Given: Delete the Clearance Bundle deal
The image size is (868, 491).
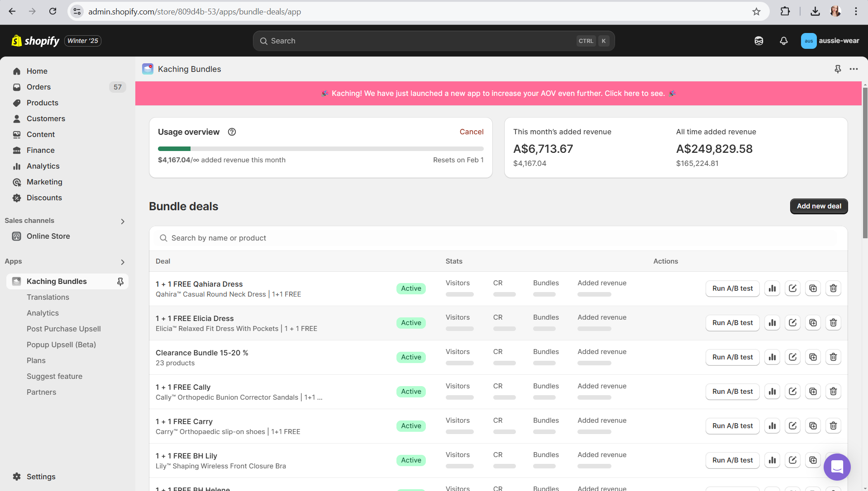Looking at the screenshot, I should (x=833, y=357).
